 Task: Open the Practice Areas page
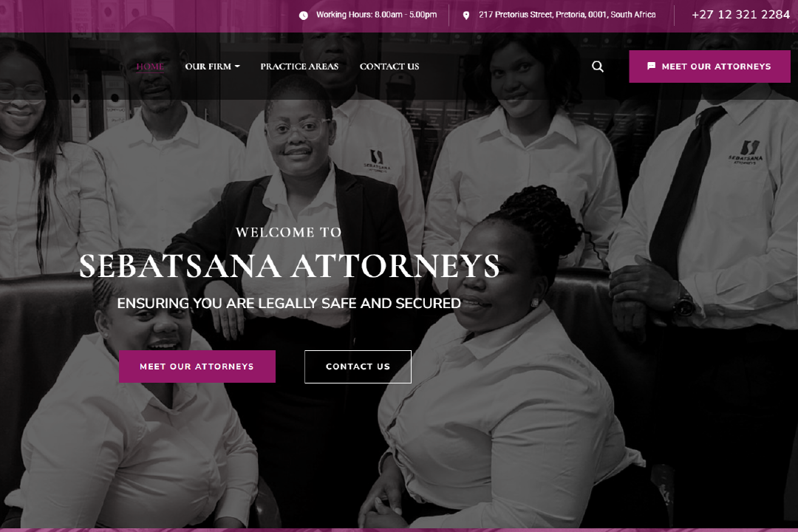299,66
